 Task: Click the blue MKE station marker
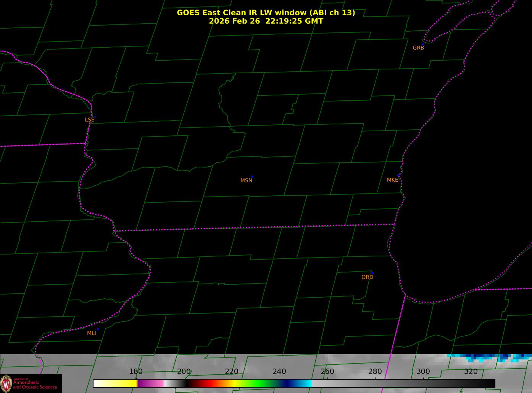coord(398,176)
